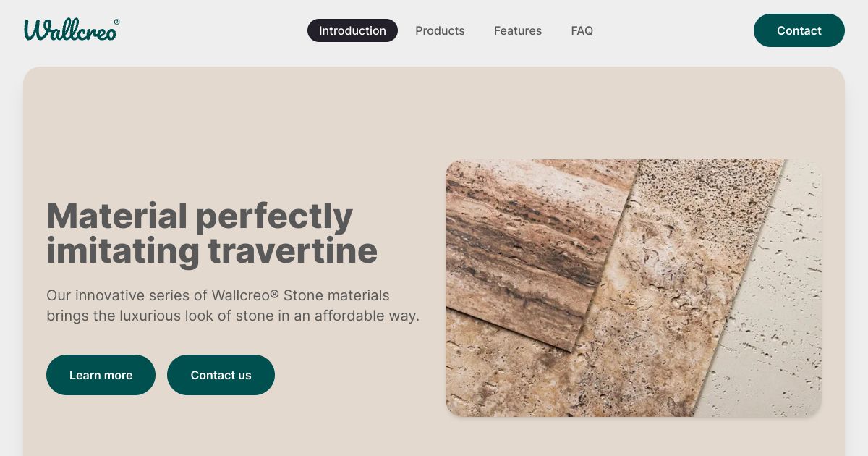
Task: Click the "Material perfectly" headline line
Action: click(200, 216)
